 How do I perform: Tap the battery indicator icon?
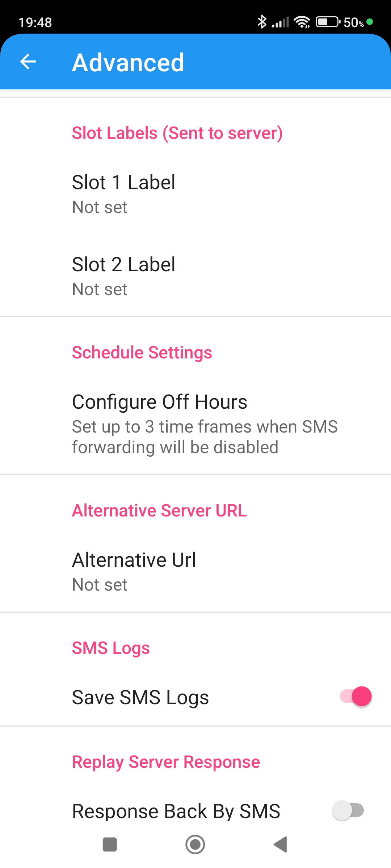click(x=328, y=22)
